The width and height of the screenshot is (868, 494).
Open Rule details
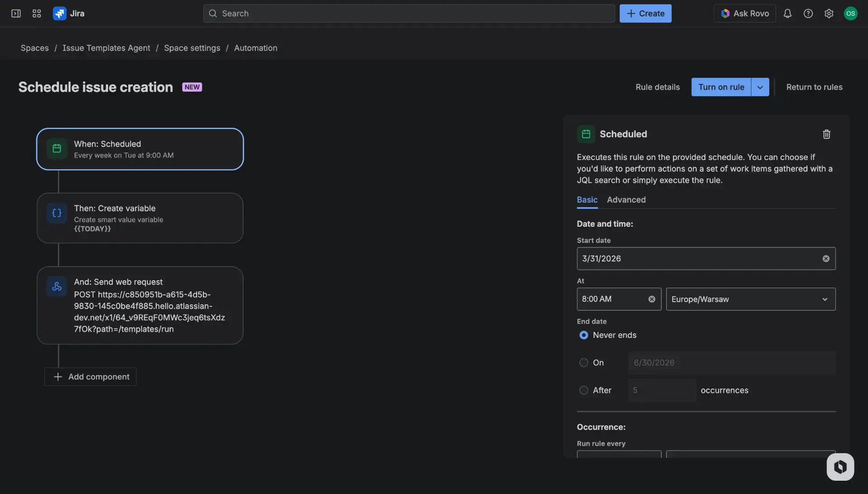(x=657, y=86)
